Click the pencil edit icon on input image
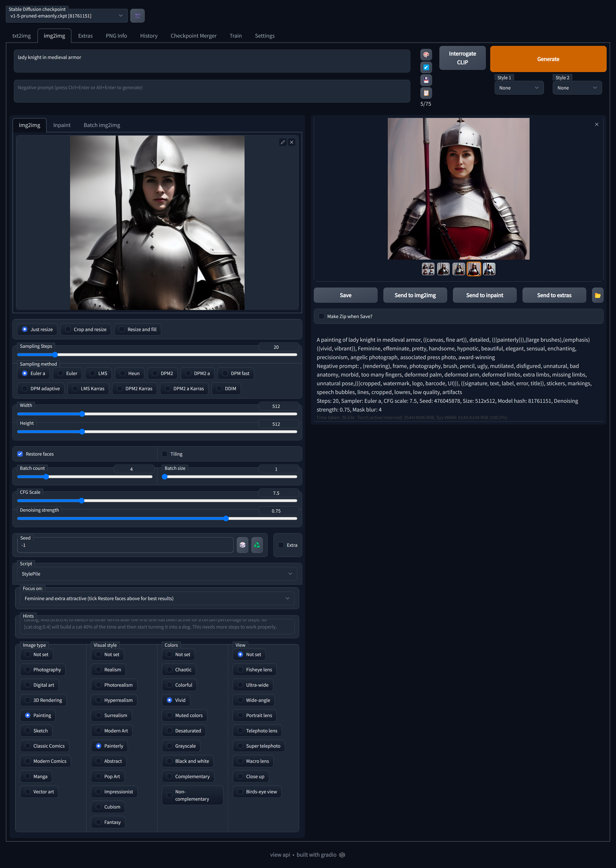Image resolution: width=616 pixels, height=868 pixels. tap(283, 142)
